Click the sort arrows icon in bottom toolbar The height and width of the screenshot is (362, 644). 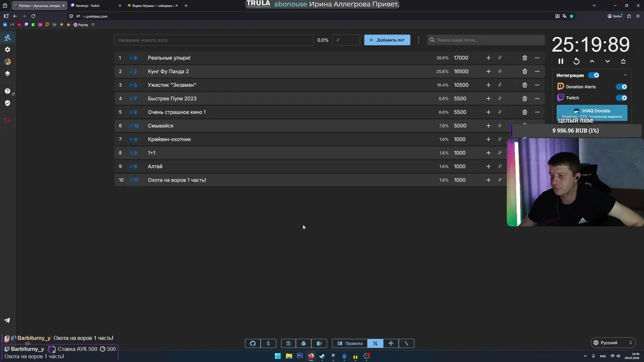[x=406, y=343]
